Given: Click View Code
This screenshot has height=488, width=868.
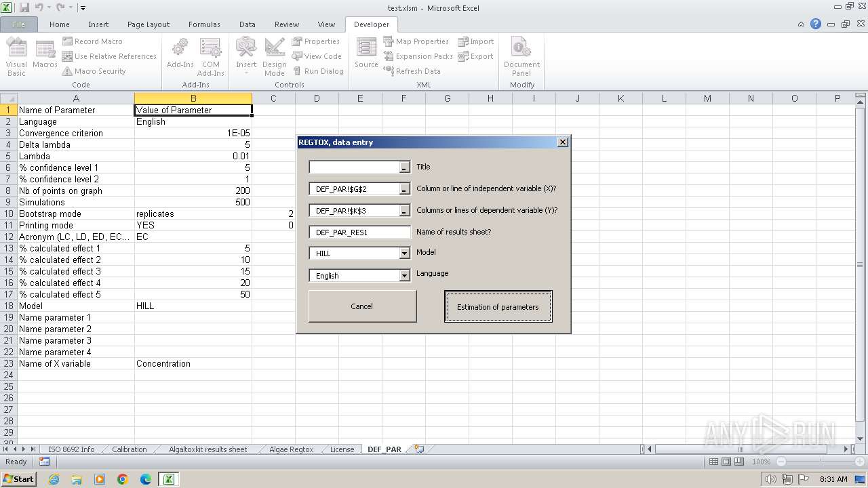Looking at the screenshot, I should [x=317, y=56].
